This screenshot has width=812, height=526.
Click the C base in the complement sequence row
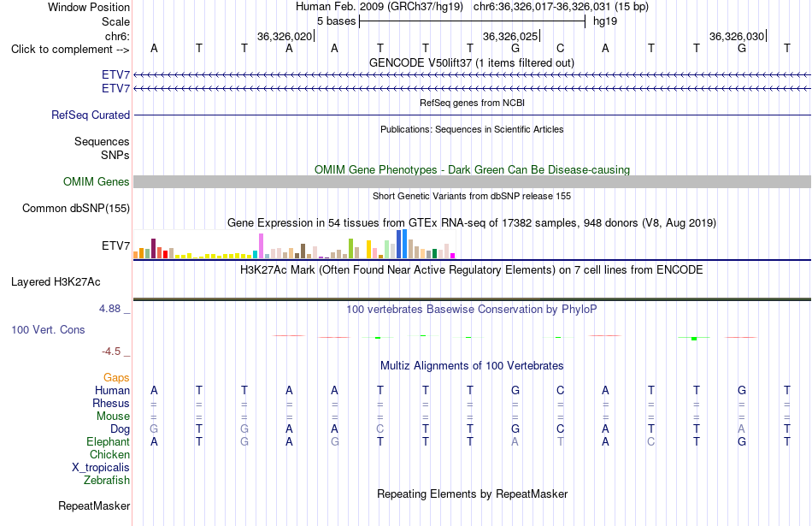pos(560,48)
